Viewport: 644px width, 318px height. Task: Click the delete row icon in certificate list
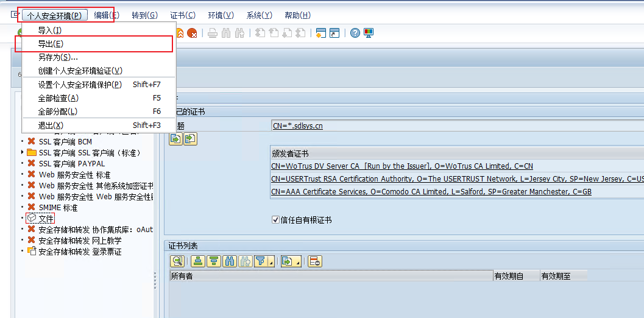(x=314, y=261)
